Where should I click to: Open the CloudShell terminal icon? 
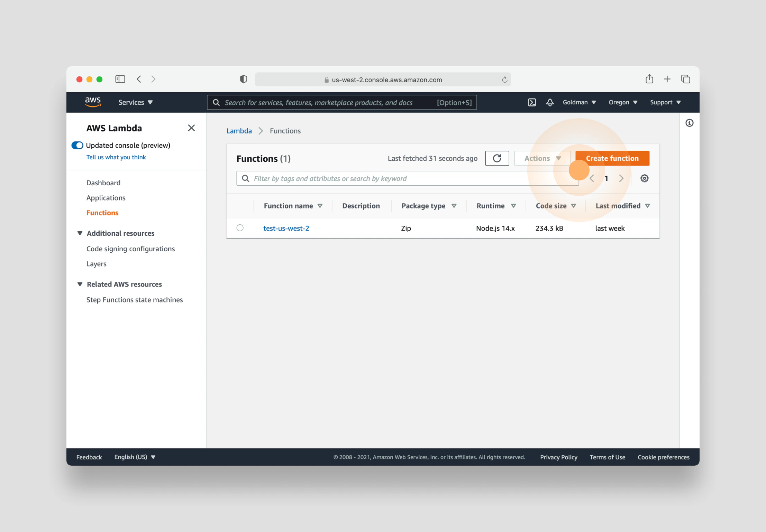point(532,102)
